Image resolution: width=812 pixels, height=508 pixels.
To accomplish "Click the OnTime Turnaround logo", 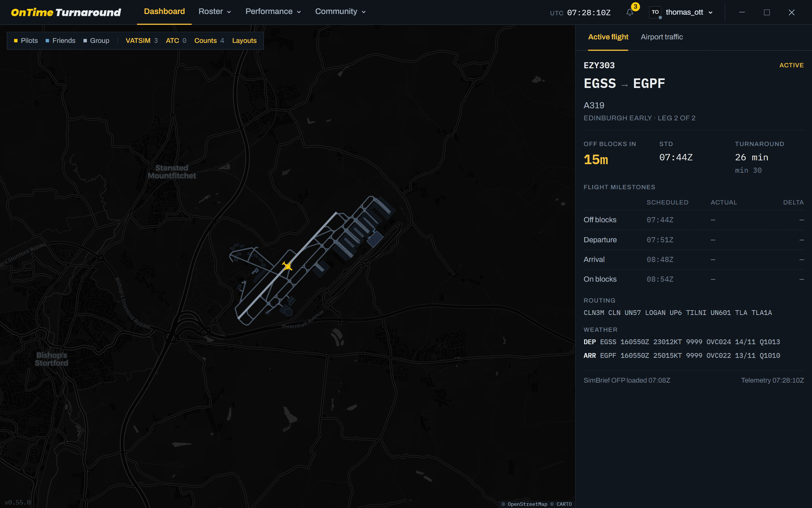I will coord(66,12).
